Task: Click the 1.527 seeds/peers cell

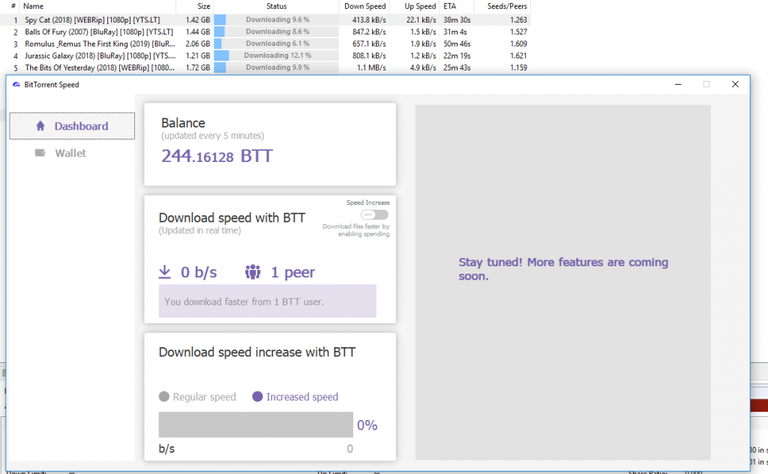Action: click(518, 32)
